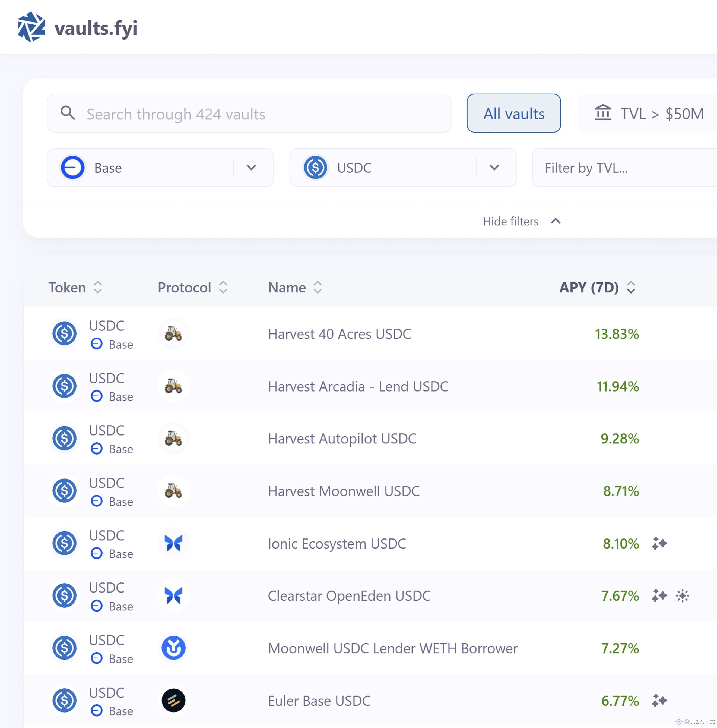Image resolution: width=717 pixels, height=728 pixels.
Task: Select the TVL > $50M tab
Action: point(647,113)
